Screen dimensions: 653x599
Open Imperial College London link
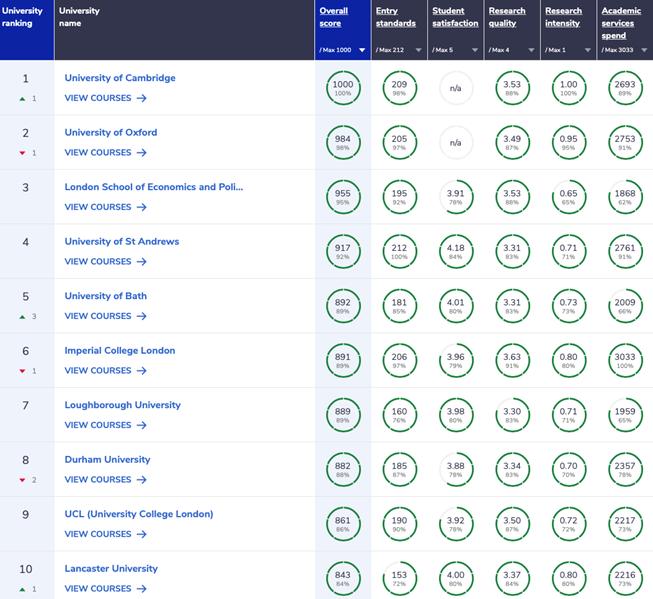click(119, 351)
